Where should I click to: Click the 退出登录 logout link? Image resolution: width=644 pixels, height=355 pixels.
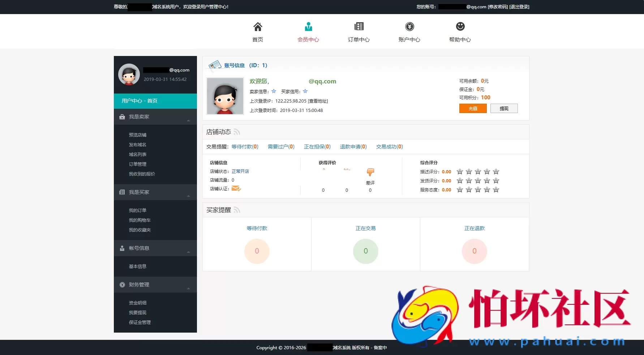click(519, 7)
